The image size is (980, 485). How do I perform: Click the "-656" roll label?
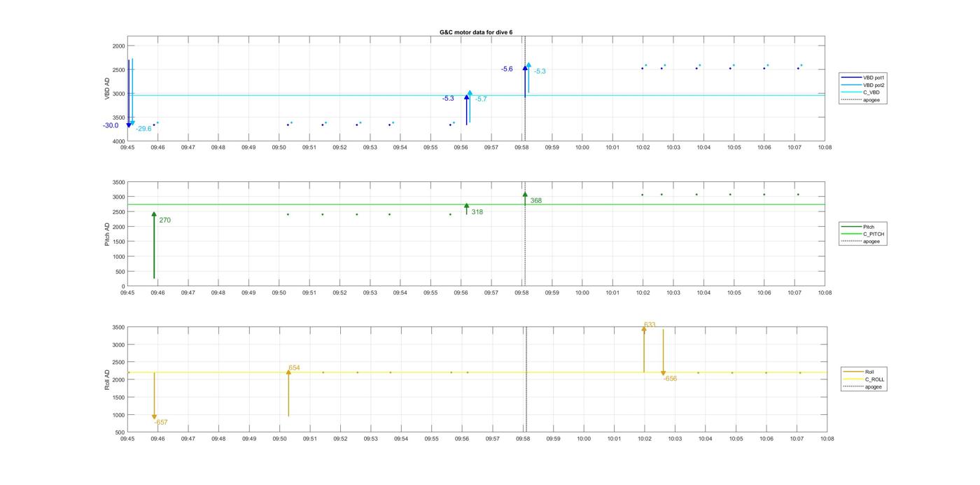coord(670,379)
